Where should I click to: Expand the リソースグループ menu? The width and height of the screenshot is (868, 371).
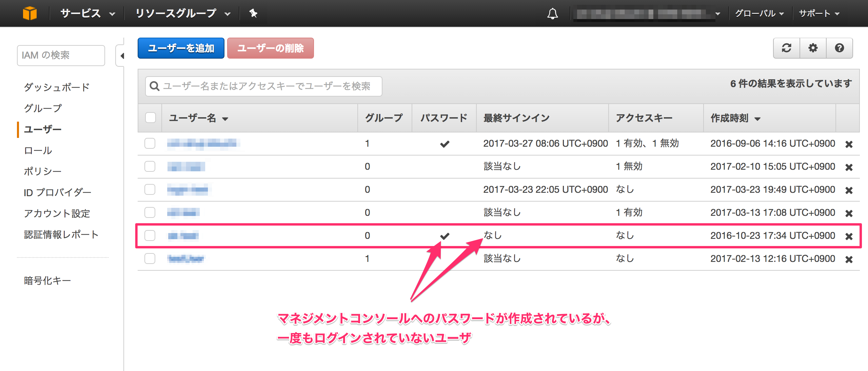[183, 14]
